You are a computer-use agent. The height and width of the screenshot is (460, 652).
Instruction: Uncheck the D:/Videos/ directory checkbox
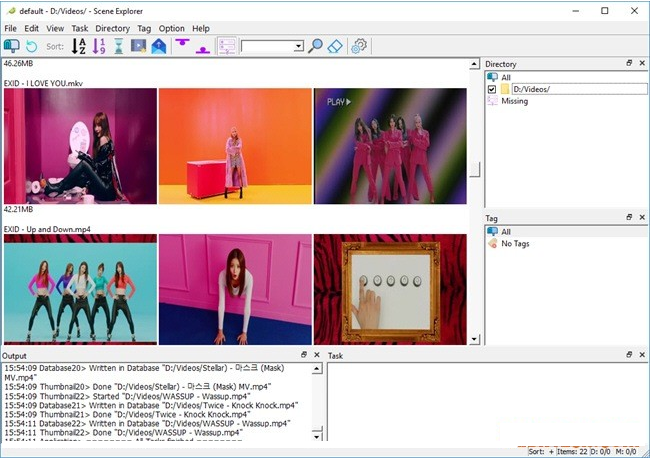(492, 89)
